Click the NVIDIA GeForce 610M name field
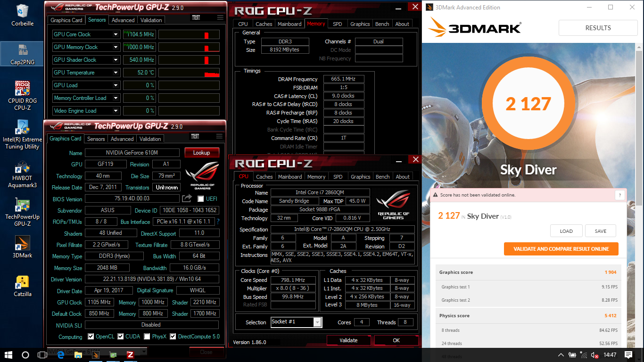 point(132,153)
